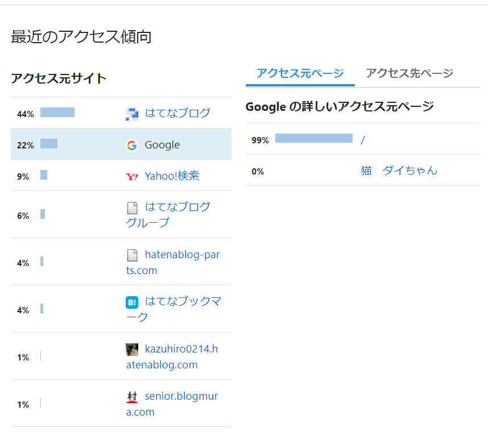Click the '1%' text in senior.blogmura row

pyautogui.click(x=23, y=405)
